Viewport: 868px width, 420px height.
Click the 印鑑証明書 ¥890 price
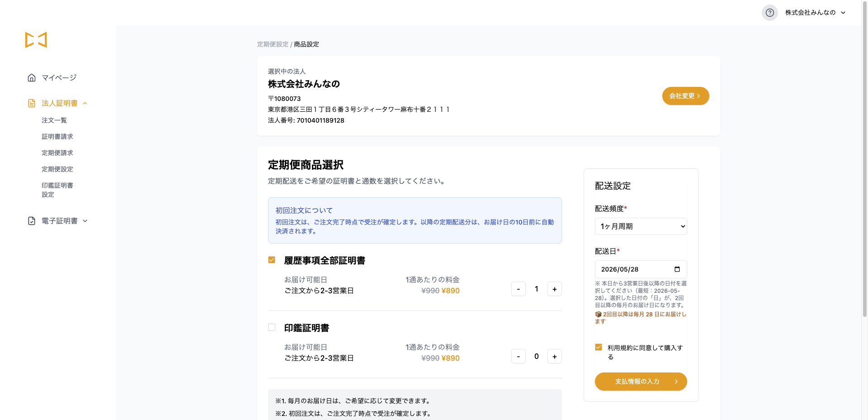tap(450, 358)
